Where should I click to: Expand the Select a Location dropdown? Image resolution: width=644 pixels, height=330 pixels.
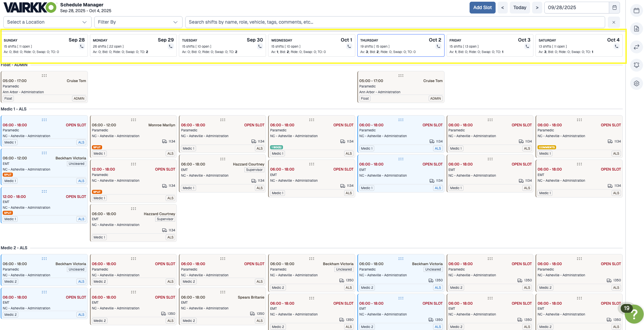[47, 22]
